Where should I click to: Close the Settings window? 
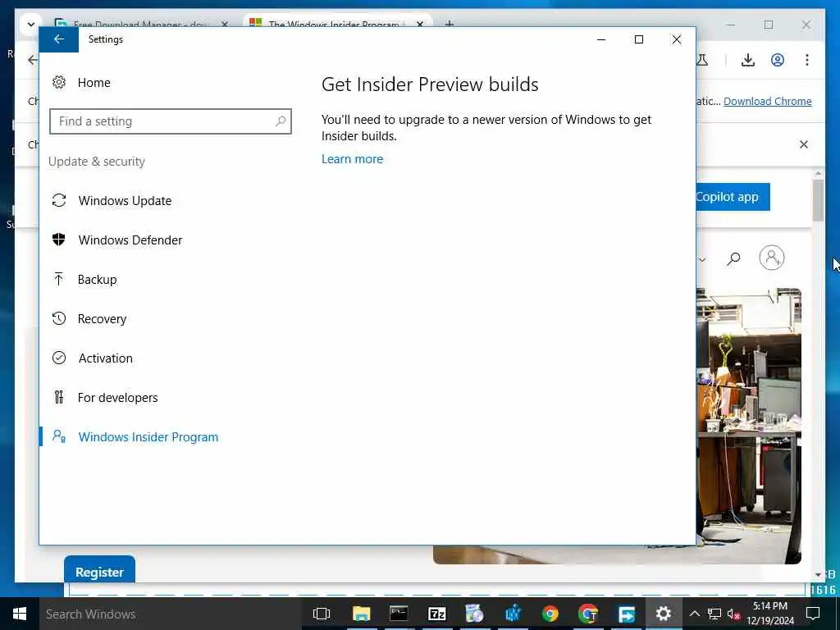click(x=677, y=39)
